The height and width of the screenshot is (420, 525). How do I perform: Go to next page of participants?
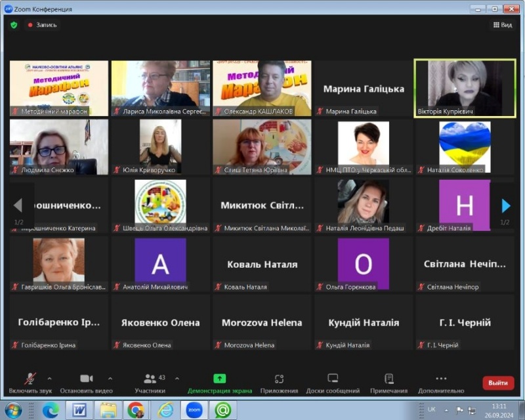pyautogui.click(x=505, y=206)
